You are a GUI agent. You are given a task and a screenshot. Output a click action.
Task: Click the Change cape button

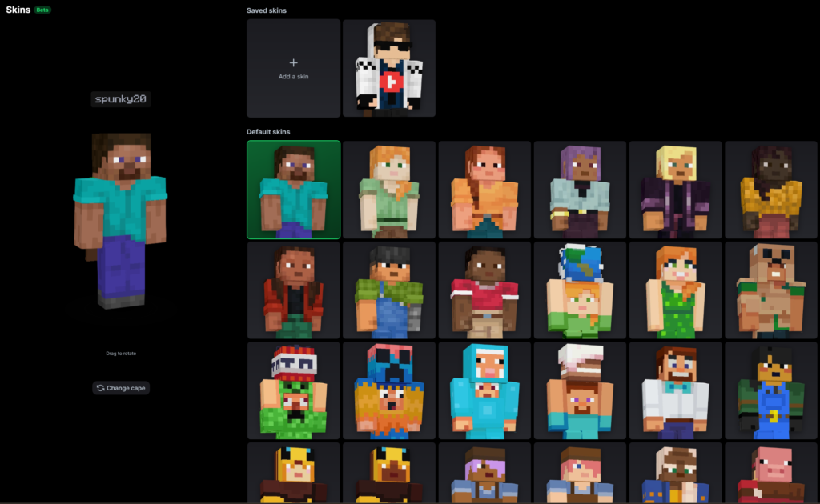(x=121, y=388)
